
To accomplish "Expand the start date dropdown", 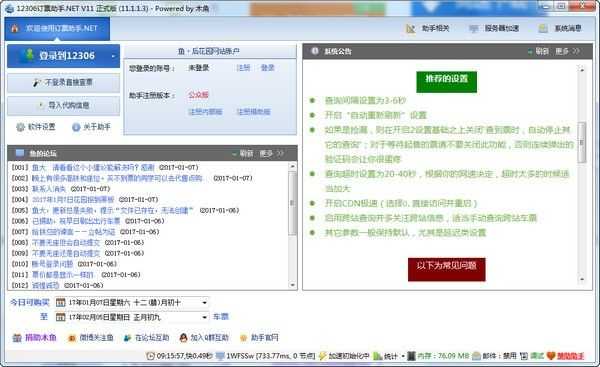I will click(x=205, y=303).
